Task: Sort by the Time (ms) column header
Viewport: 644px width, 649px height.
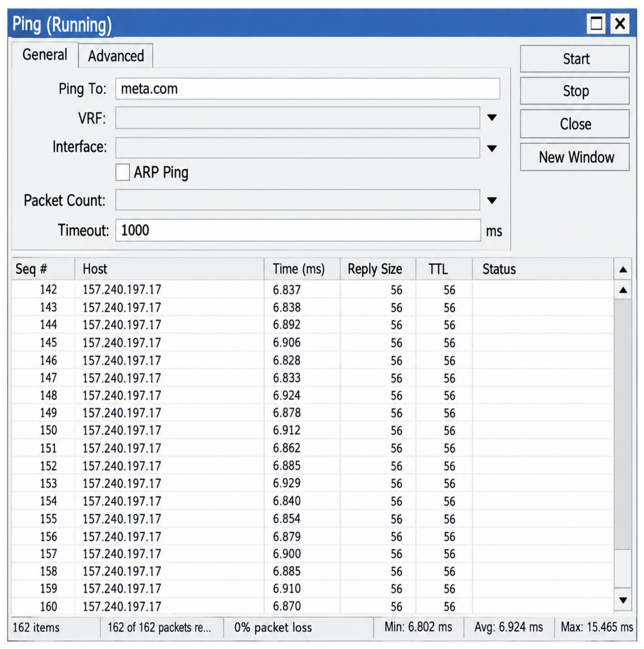Action: (302, 269)
